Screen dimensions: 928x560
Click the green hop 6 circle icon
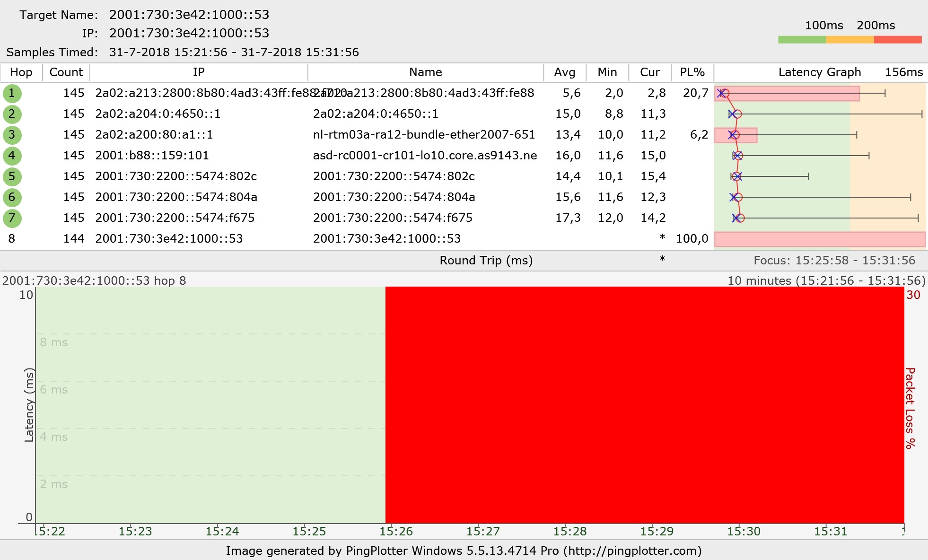coord(12,197)
